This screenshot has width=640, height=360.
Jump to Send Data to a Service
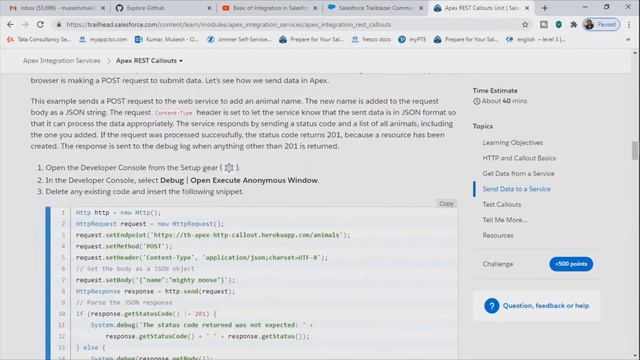point(516,189)
